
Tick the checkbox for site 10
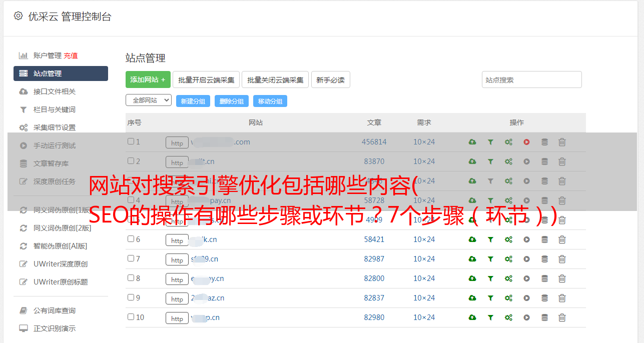131,317
